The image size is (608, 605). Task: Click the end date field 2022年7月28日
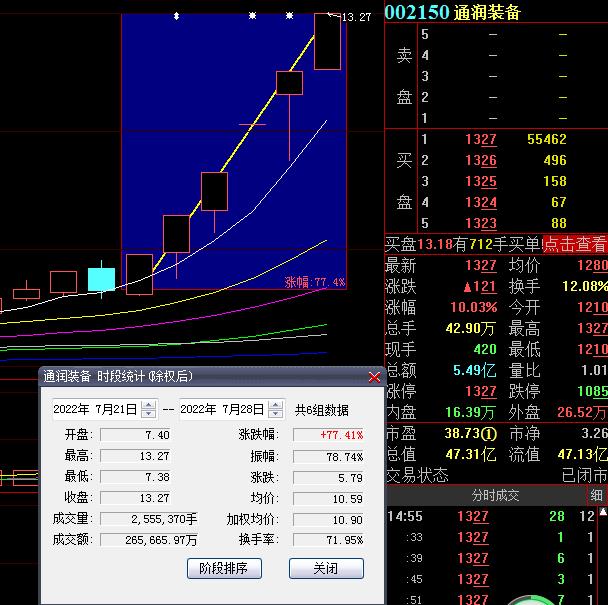223,409
